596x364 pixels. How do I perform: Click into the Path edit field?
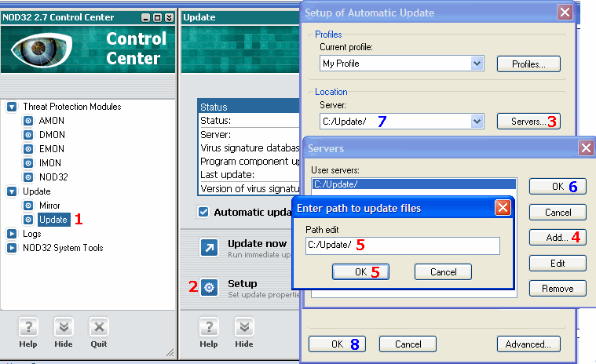coord(403,246)
